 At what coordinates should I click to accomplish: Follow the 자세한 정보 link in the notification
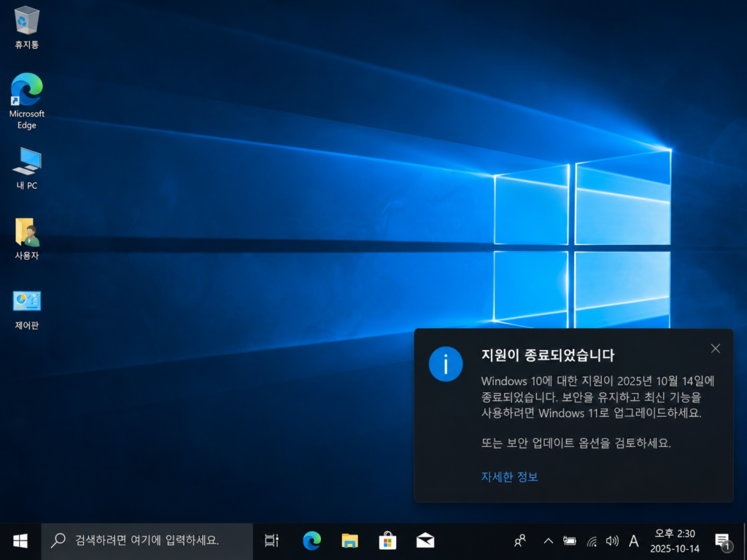click(x=509, y=477)
